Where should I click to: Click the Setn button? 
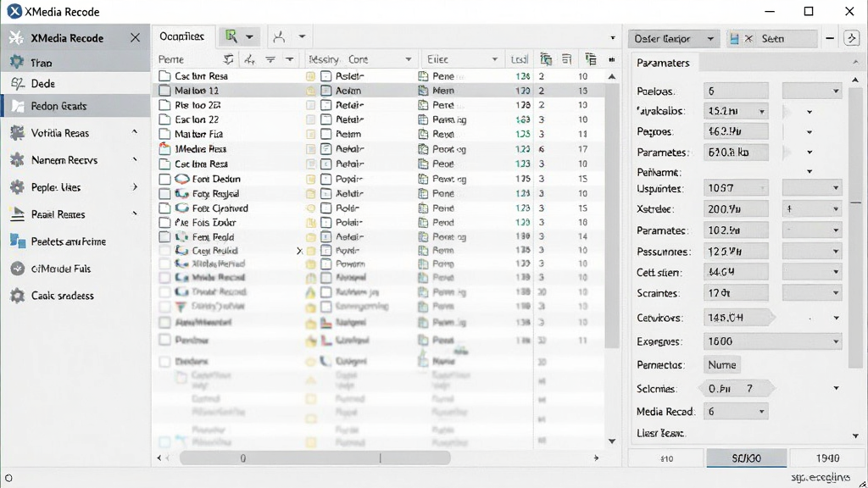tap(773, 39)
